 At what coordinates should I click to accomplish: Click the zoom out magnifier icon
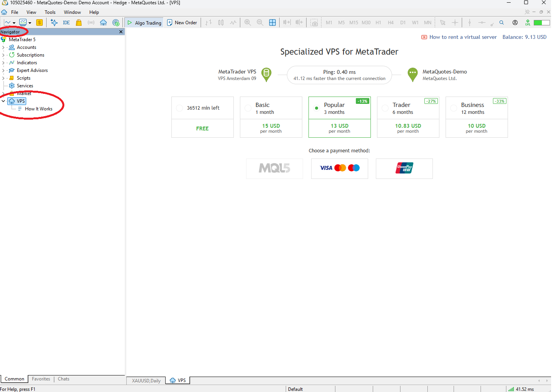click(x=260, y=23)
